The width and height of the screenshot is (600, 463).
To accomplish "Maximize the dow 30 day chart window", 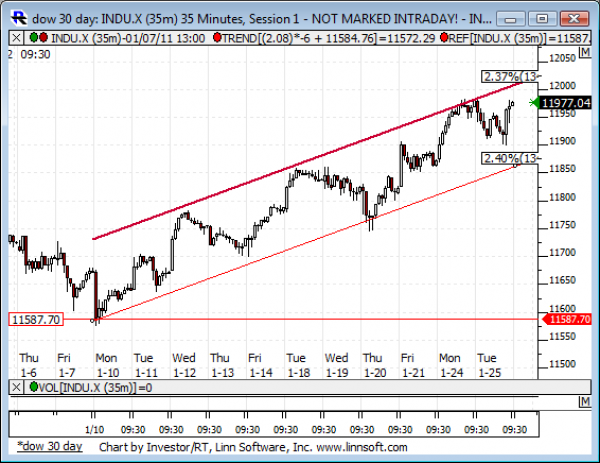I will click(x=542, y=19).
